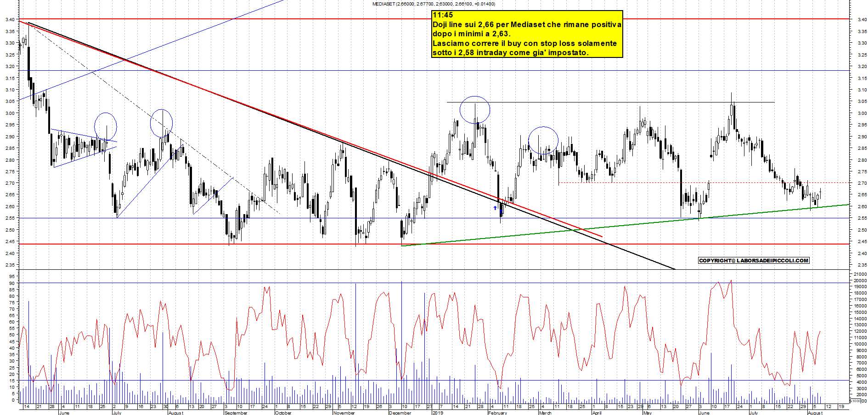Click 3.40 on the left-hand price scale
The image size is (868, 415).
(x=9, y=19)
